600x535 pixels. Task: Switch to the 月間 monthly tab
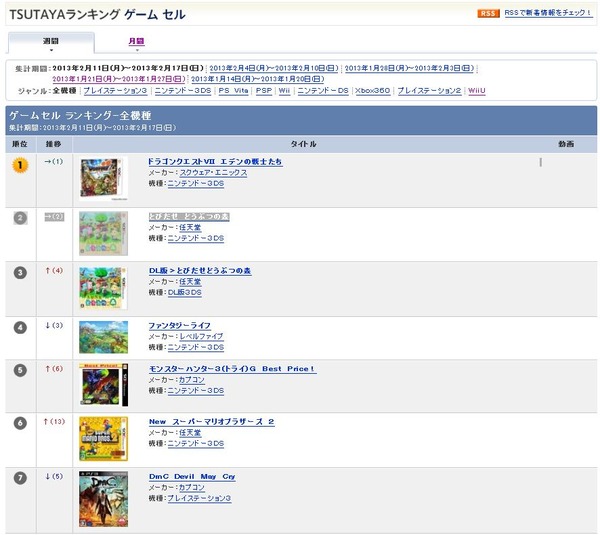point(137,41)
